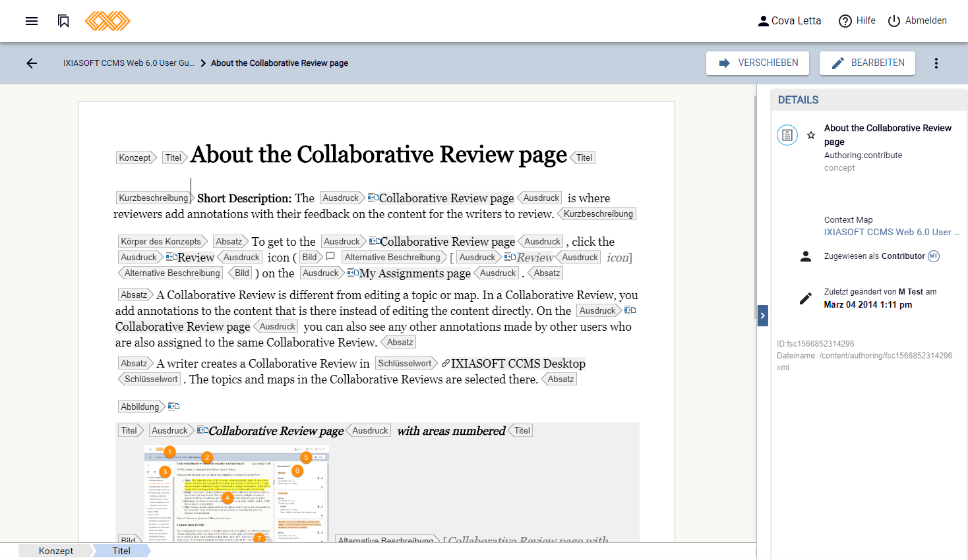Toggle the favorite star for this topic
Screen dimensions: 968x560
pos(811,135)
